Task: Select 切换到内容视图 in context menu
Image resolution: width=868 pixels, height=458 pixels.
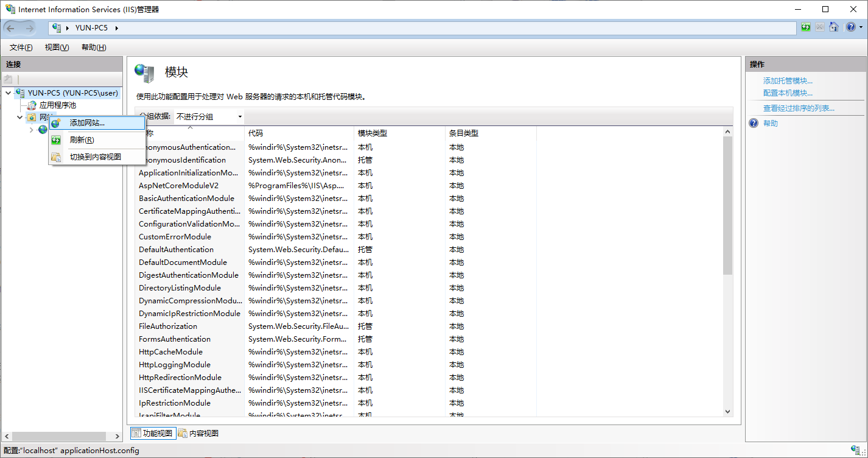Action: [95, 157]
